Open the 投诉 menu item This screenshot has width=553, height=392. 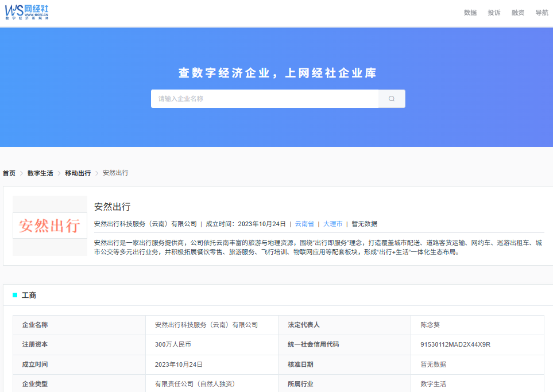click(494, 13)
